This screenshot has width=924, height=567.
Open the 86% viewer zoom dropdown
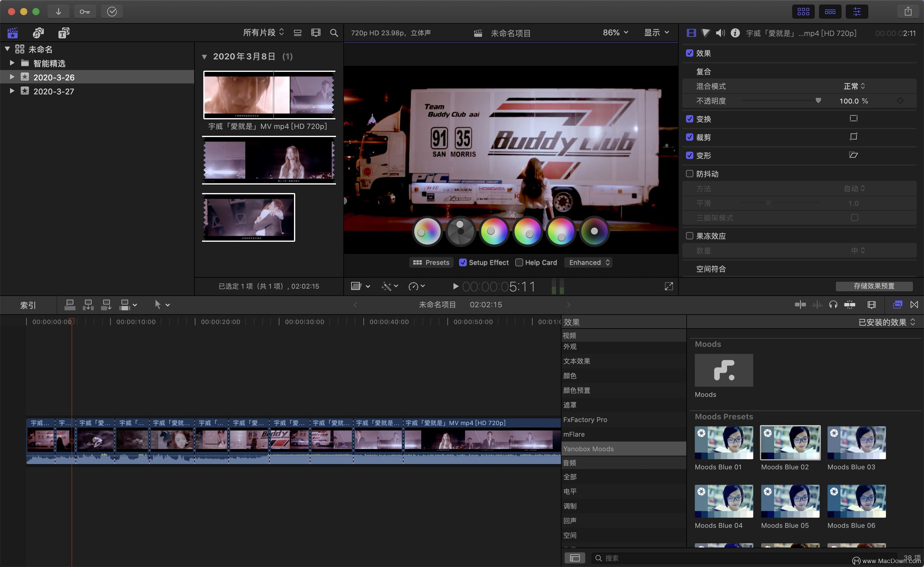(615, 33)
